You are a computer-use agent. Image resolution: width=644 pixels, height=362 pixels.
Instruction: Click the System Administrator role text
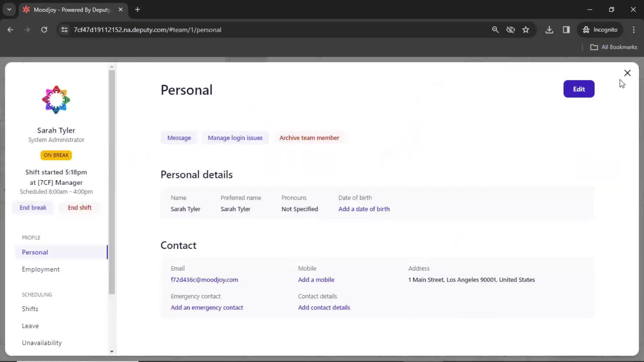tap(56, 140)
